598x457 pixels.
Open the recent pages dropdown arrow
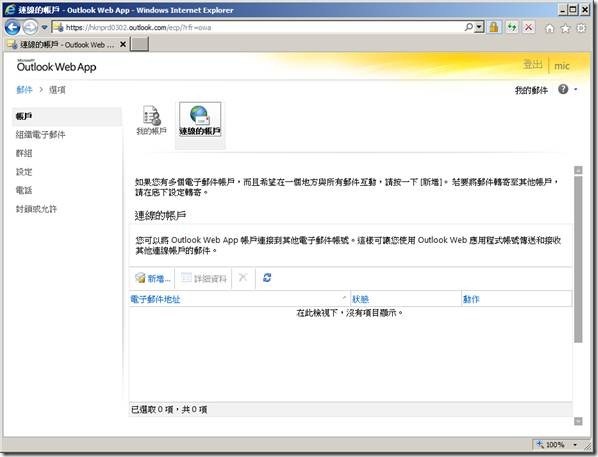(44, 27)
